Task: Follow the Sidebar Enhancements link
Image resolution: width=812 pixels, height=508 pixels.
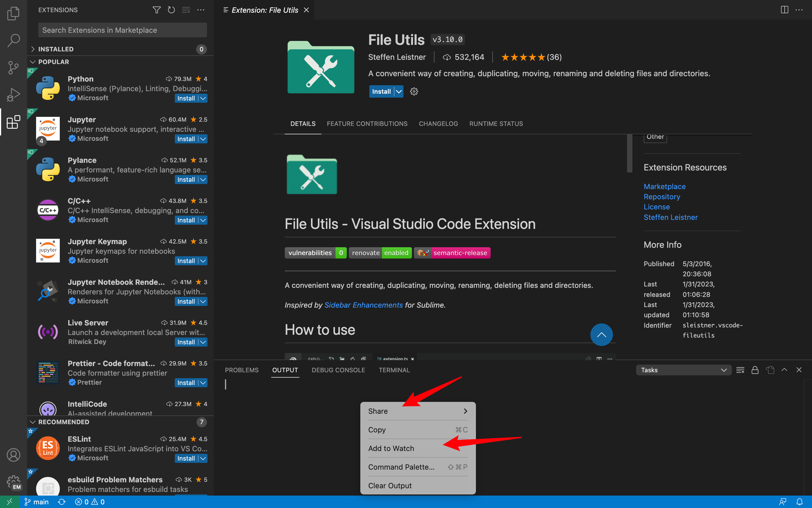Action: [x=363, y=305]
